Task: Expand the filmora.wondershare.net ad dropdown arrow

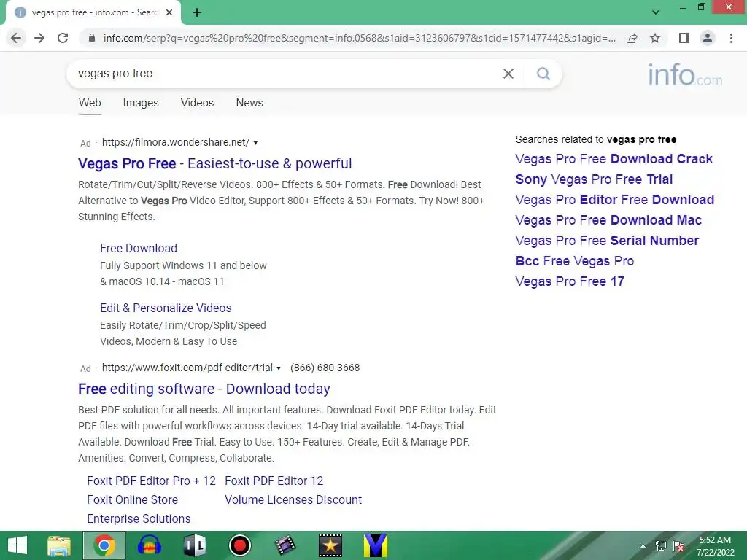Action: 255,143
